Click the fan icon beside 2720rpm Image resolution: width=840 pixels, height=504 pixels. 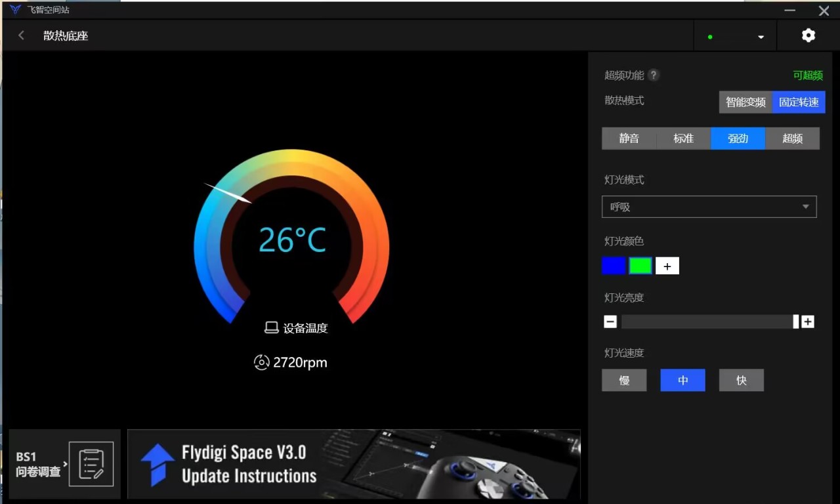click(x=261, y=362)
